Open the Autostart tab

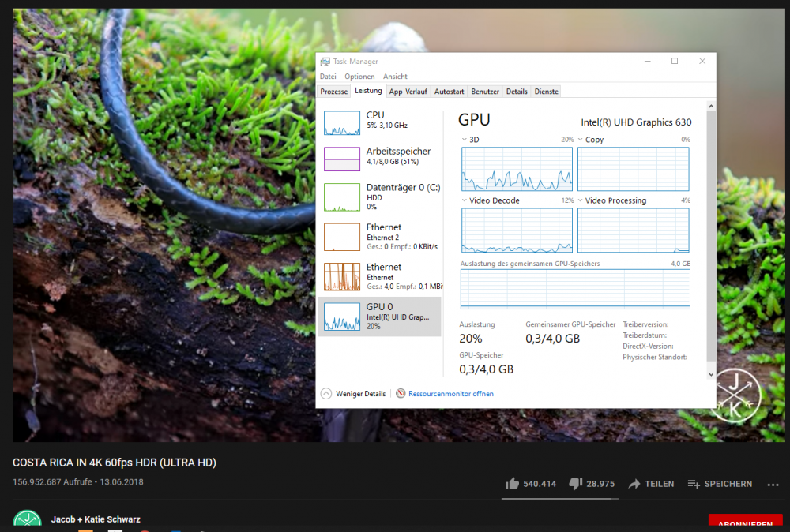pyautogui.click(x=449, y=92)
